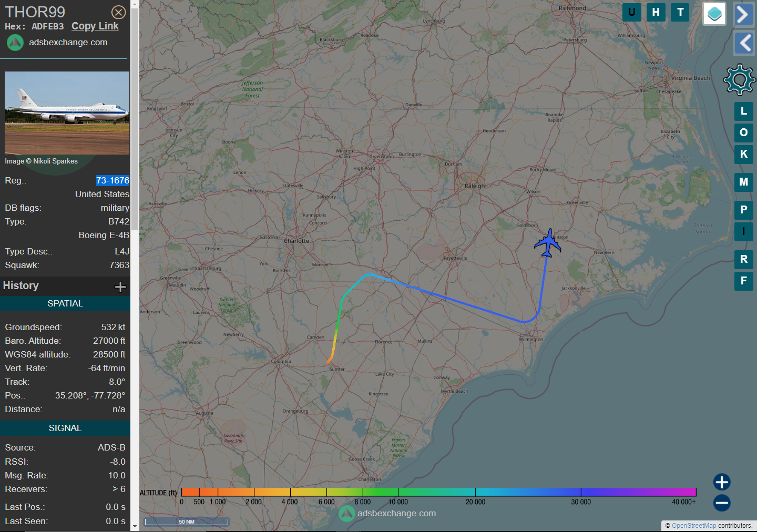Click the right chevron arrow button

pos(744,15)
